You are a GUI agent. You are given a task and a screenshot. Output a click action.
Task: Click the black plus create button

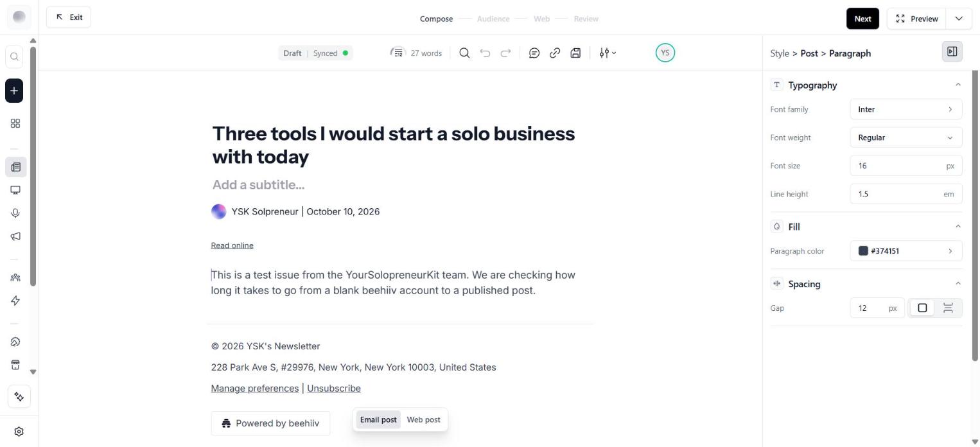(14, 91)
